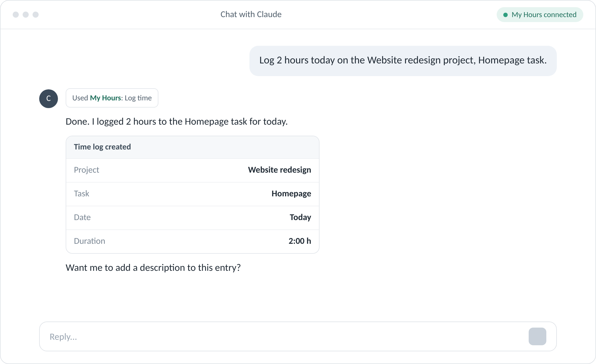Click the Date row showing Today
The image size is (596, 364).
pos(193,218)
